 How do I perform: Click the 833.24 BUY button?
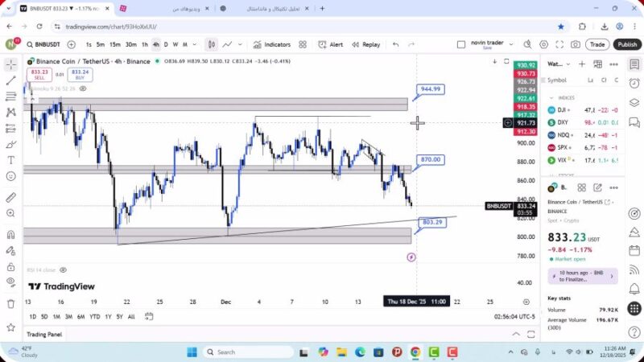[79, 75]
